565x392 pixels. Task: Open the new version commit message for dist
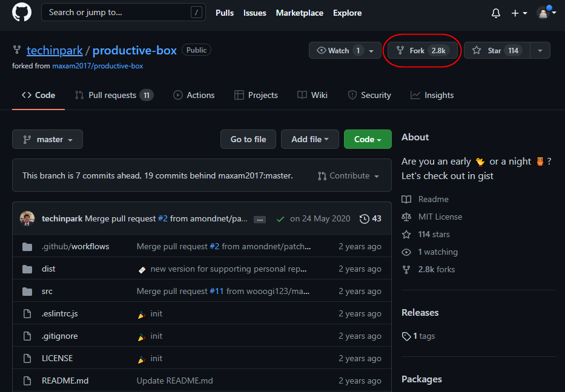[228, 269]
